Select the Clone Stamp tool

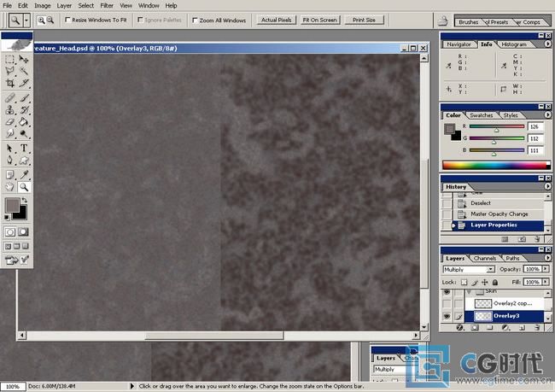tap(9, 110)
